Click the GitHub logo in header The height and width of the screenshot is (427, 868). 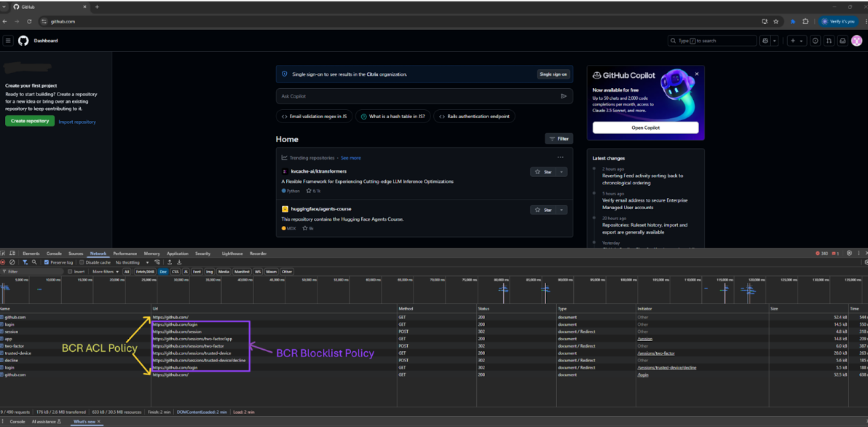coord(23,41)
